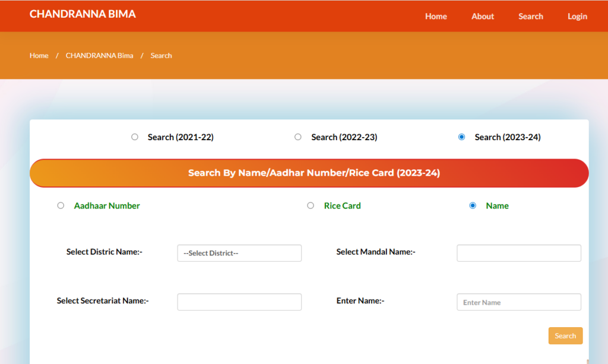Select the Rice Card radio button
The image size is (608, 364).
click(x=311, y=205)
